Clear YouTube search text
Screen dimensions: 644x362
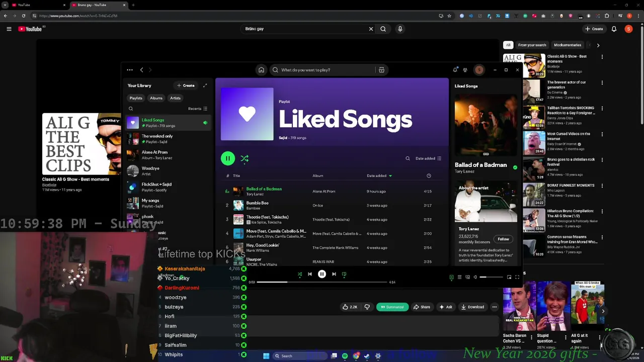pos(371,29)
